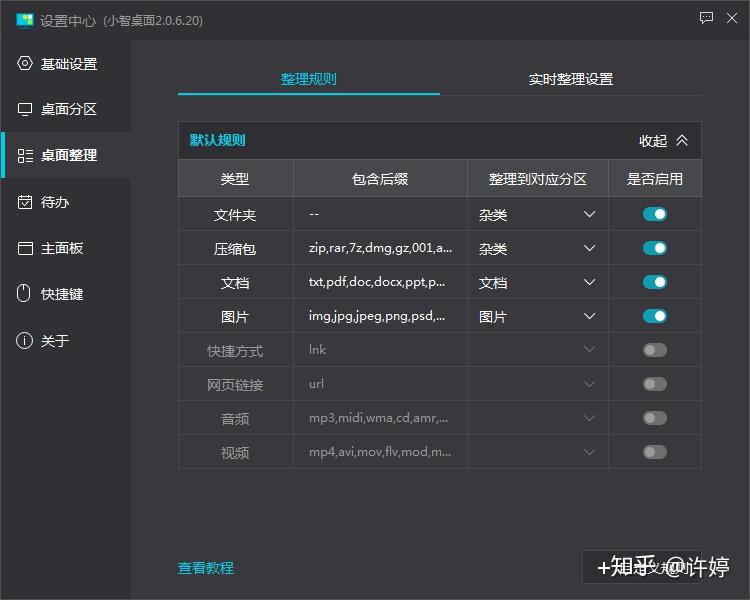Enable the 音频 rule toggle
The width and height of the screenshot is (750, 600).
coord(654,418)
